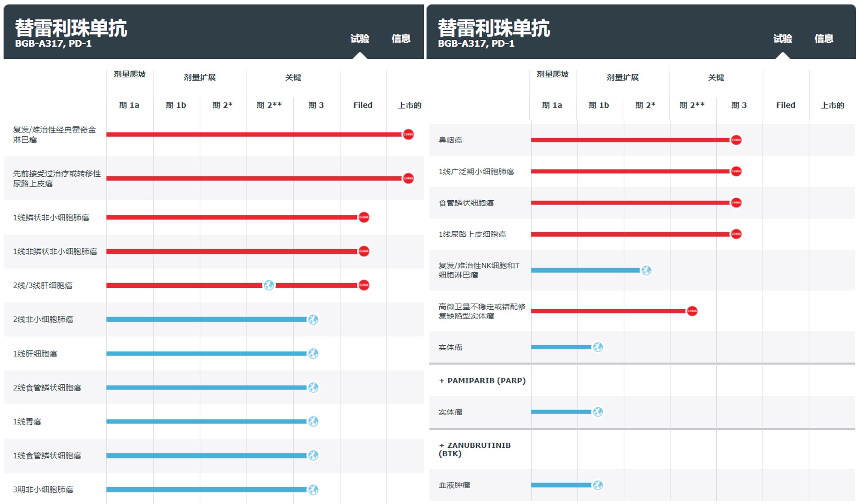This screenshot has height=504, width=860.
Task: Click globe marker on 2线非小细胞肺癌 row
Action: pos(313,320)
